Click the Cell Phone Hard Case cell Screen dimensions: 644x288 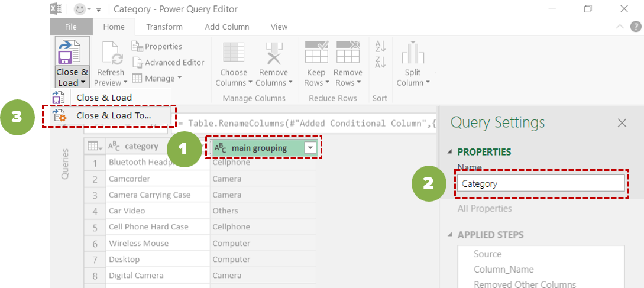click(158, 226)
